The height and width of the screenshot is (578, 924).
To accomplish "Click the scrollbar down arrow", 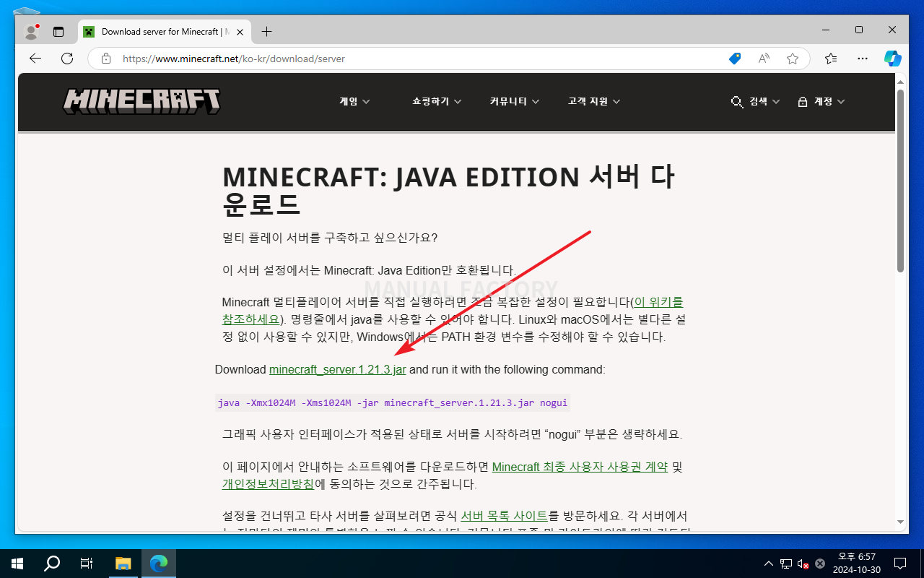I will (x=900, y=522).
